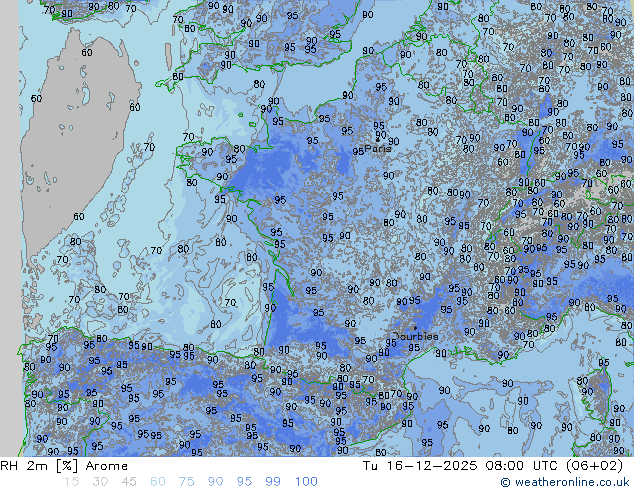Select legend value 100

coord(306,482)
